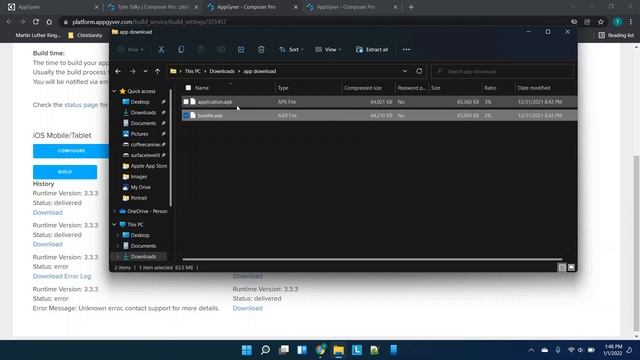This screenshot has width=640, height=360.
Task: Untick the bundle.aab checkbox
Action: point(186,116)
